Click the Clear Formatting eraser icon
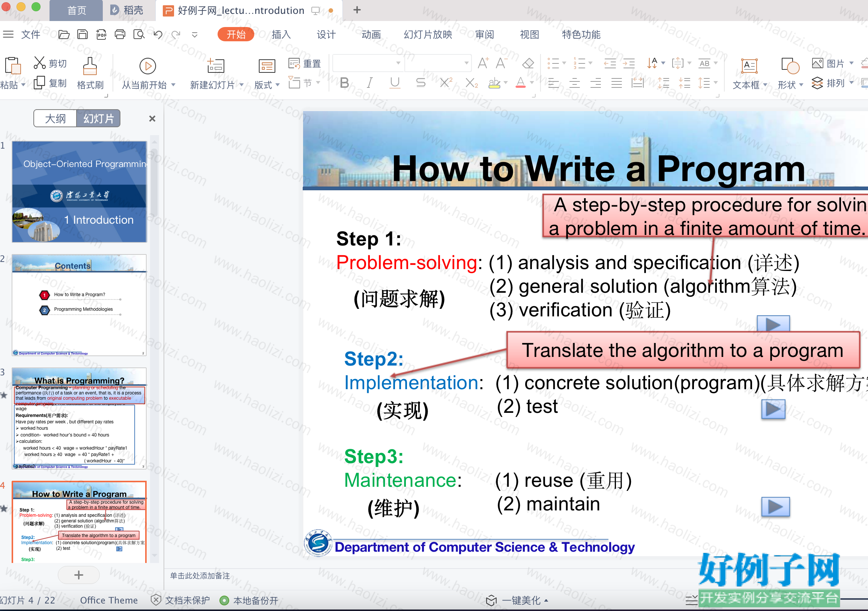The width and height of the screenshot is (868, 611). 528,63
